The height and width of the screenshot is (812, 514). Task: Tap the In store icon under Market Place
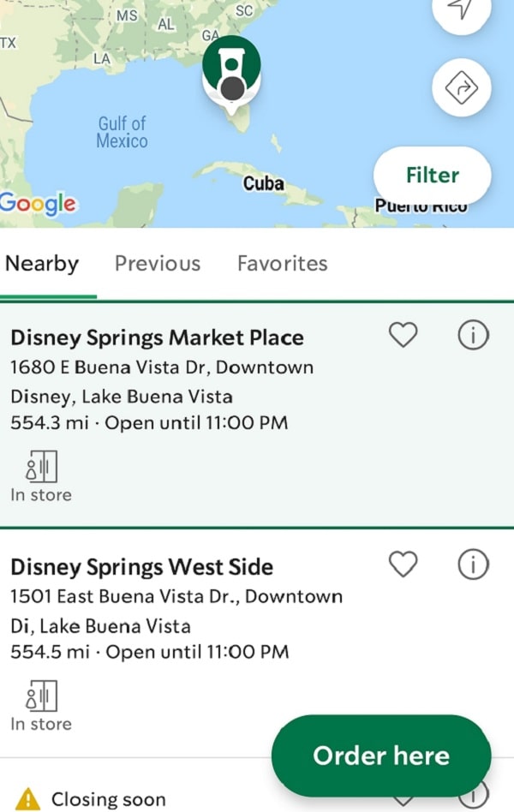tap(41, 466)
